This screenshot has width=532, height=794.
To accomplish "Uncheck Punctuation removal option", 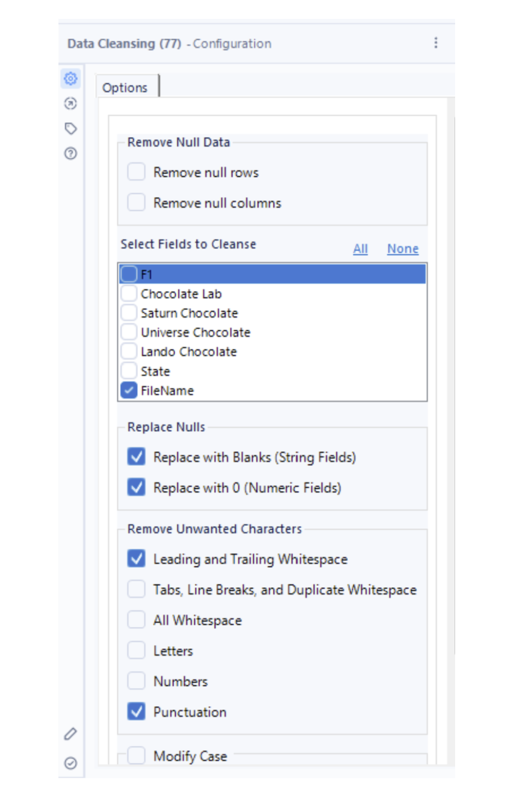I will click(136, 711).
